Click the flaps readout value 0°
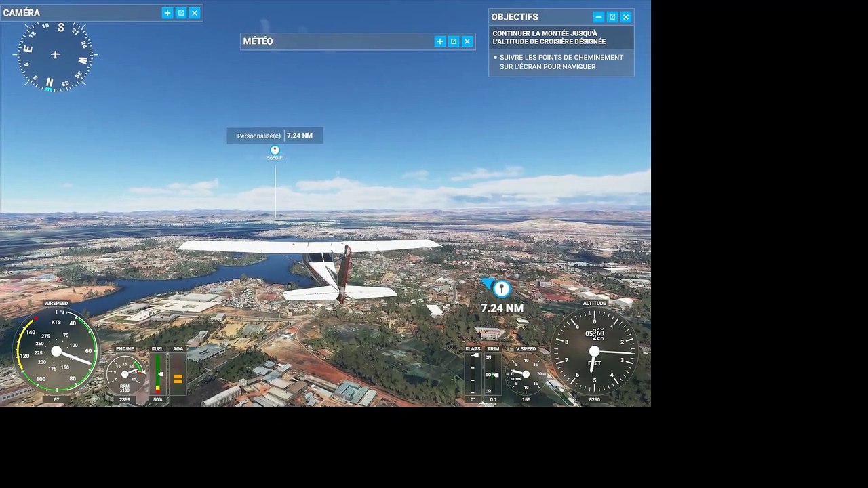 [x=473, y=400]
